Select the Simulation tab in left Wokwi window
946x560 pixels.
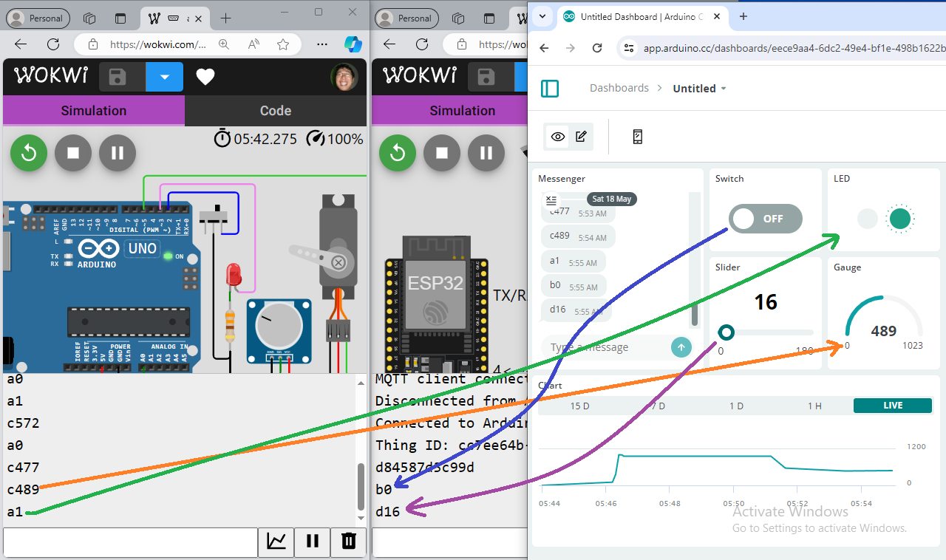click(94, 111)
